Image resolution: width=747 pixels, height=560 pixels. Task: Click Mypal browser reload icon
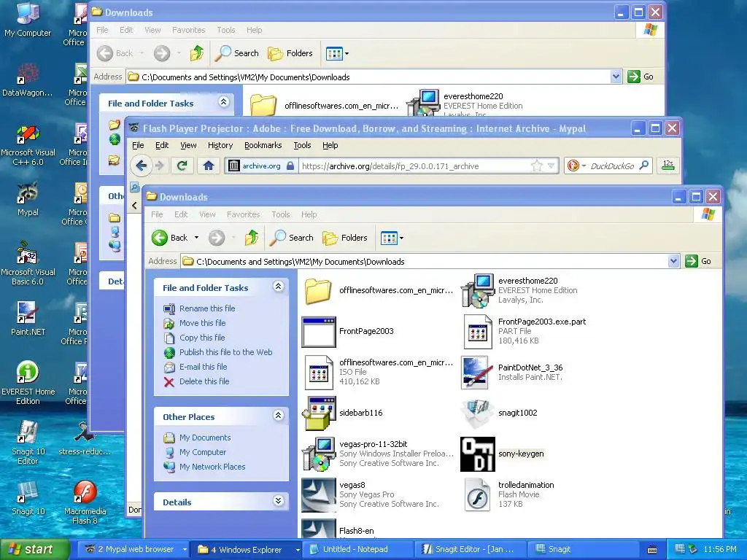182,166
